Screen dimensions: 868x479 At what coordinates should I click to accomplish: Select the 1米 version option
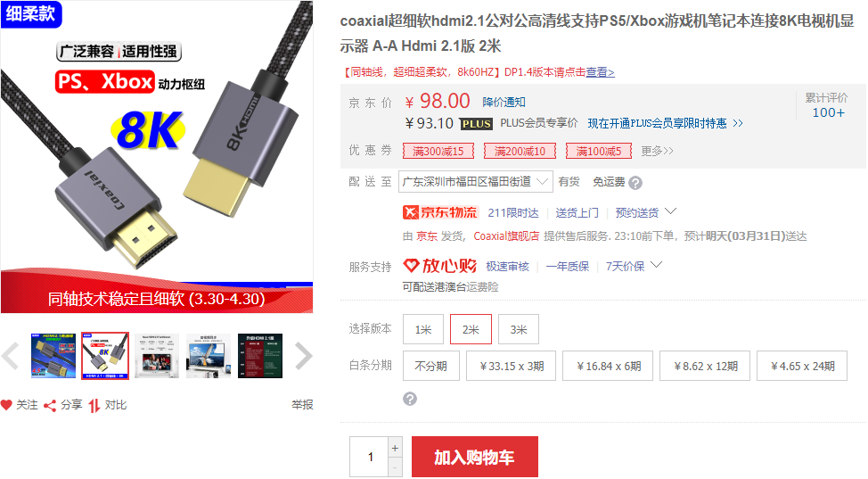(x=423, y=329)
